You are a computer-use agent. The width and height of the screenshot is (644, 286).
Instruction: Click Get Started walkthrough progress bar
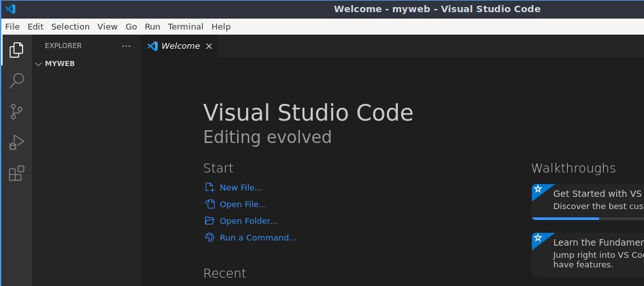point(588,219)
